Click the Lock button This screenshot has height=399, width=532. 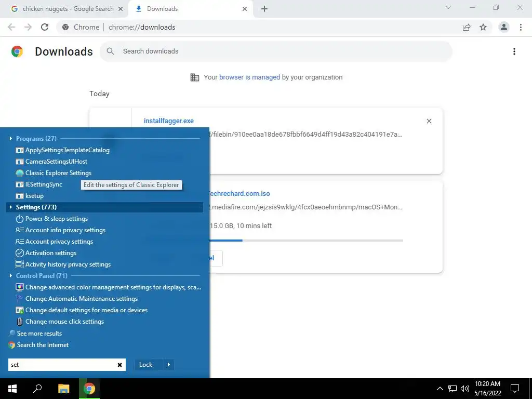click(149, 365)
